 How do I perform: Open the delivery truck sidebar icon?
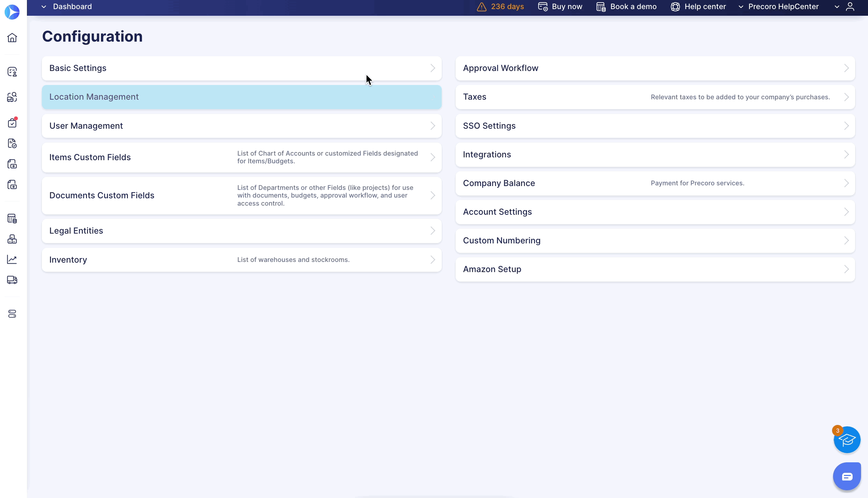pyautogui.click(x=12, y=280)
